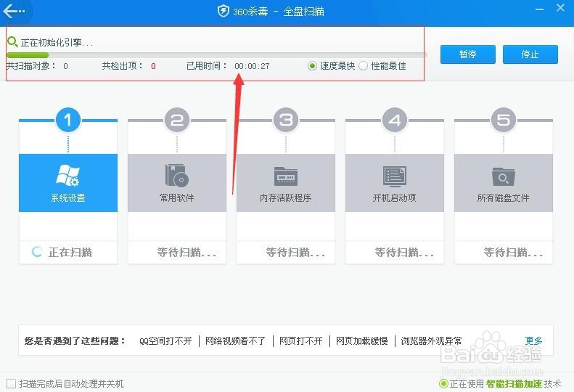Enable 扫描完成后自动处理并关机 checkbox
The image size is (574, 392).
tap(12, 383)
